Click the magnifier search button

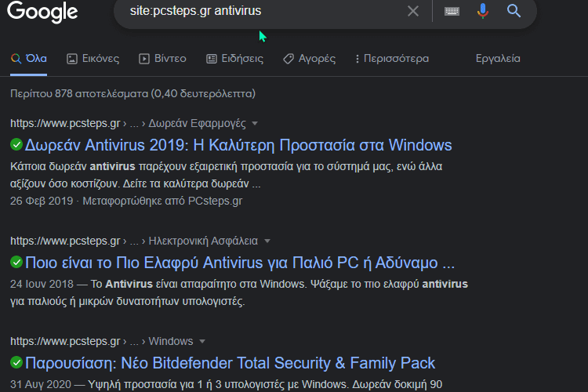(x=514, y=11)
